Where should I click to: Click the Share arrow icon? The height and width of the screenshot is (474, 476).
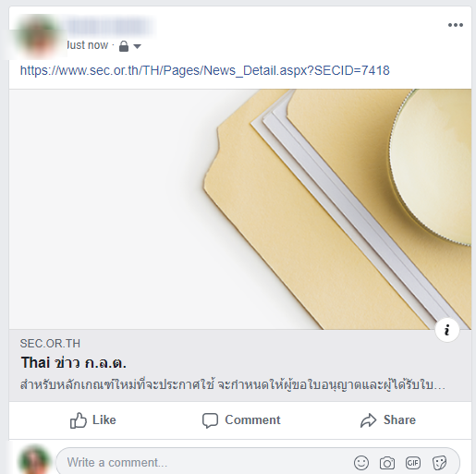[x=369, y=420]
